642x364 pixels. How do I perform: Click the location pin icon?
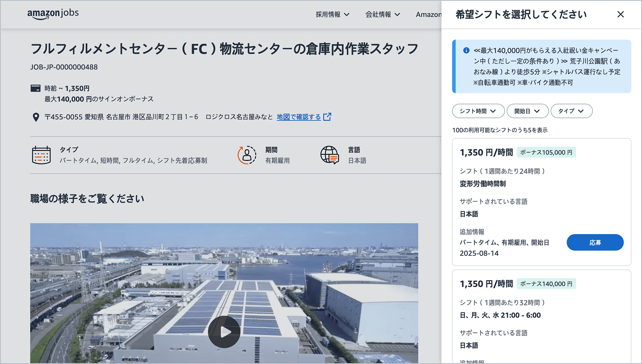36,117
